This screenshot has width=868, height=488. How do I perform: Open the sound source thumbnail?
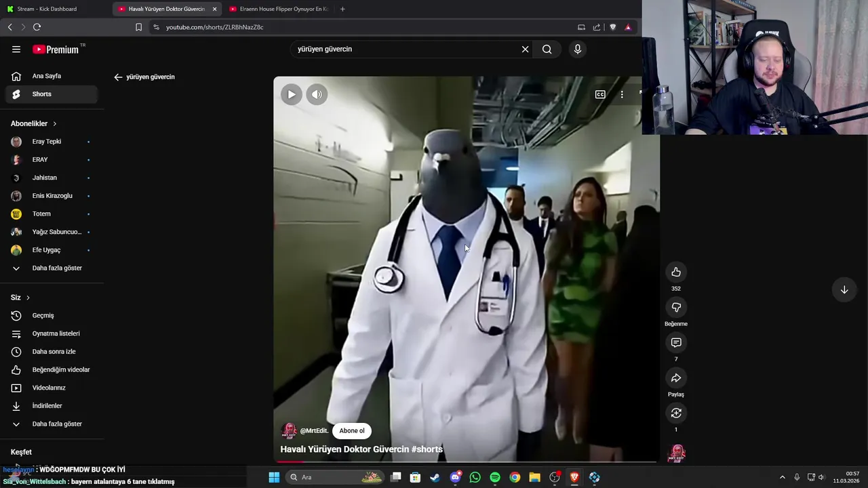pyautogui.click(x=677, y=453)
